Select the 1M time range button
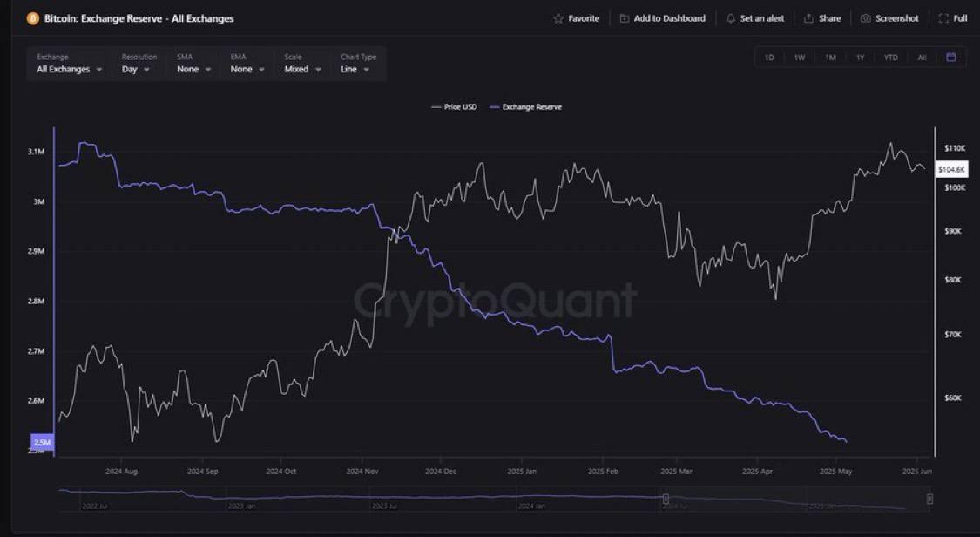Image resolution: width=980 pixels, height=537 pixels. pos(830,58)
